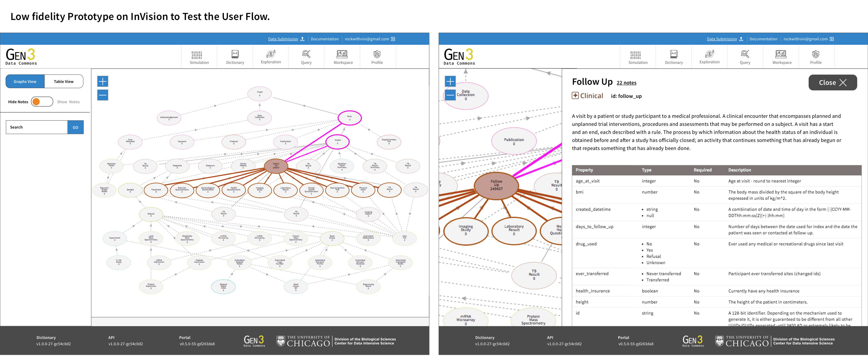This screenshot has width=868, height=356.
Task: Zoom out graph in left prototype
Action: point(103,95)
